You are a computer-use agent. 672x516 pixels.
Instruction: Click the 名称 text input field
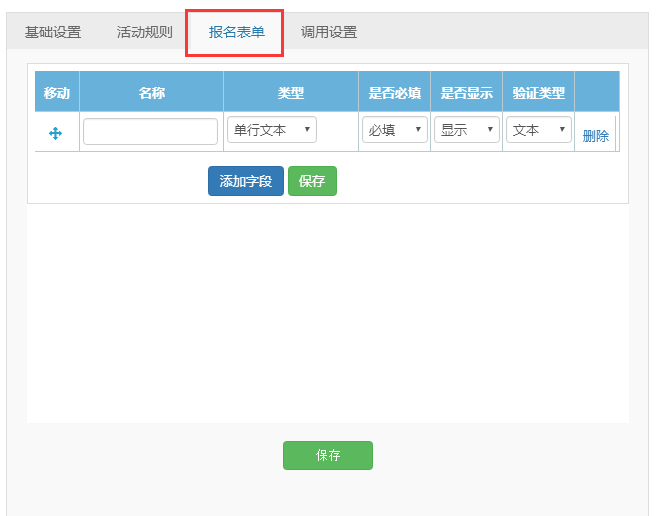(x=150, y=131)
